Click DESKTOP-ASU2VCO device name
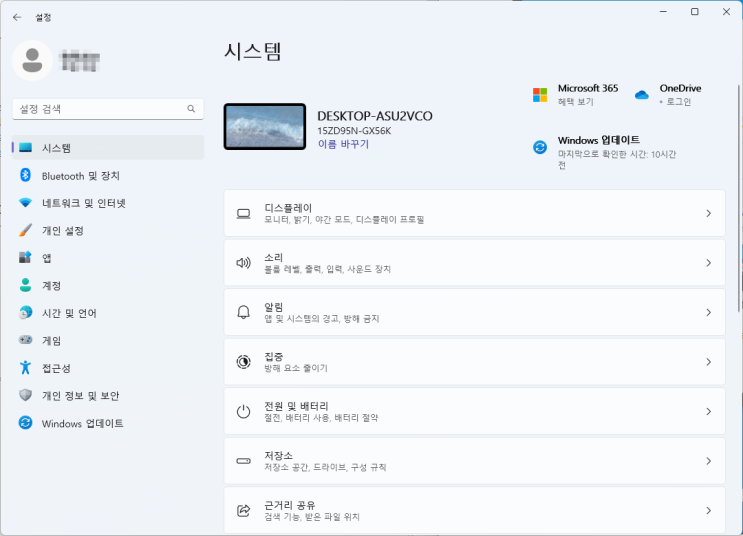This screenshot has height=536, width=743. click(x=375, y=116)
